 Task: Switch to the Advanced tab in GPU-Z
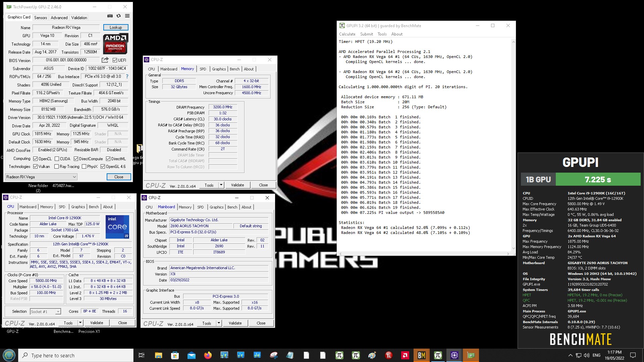(x=59, y=18)
